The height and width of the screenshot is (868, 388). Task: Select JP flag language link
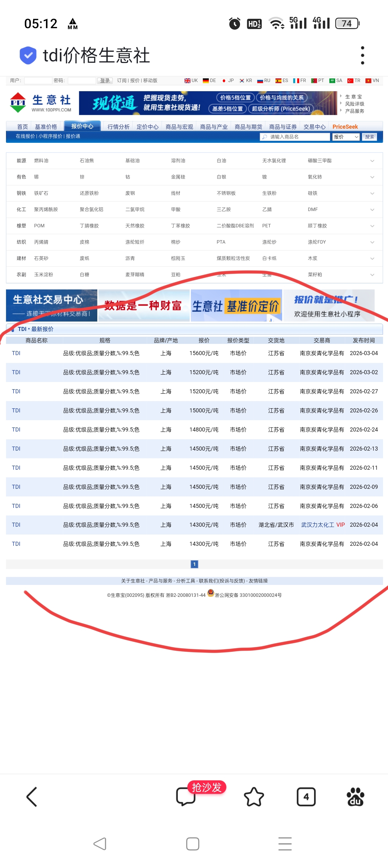click(227, 80)
